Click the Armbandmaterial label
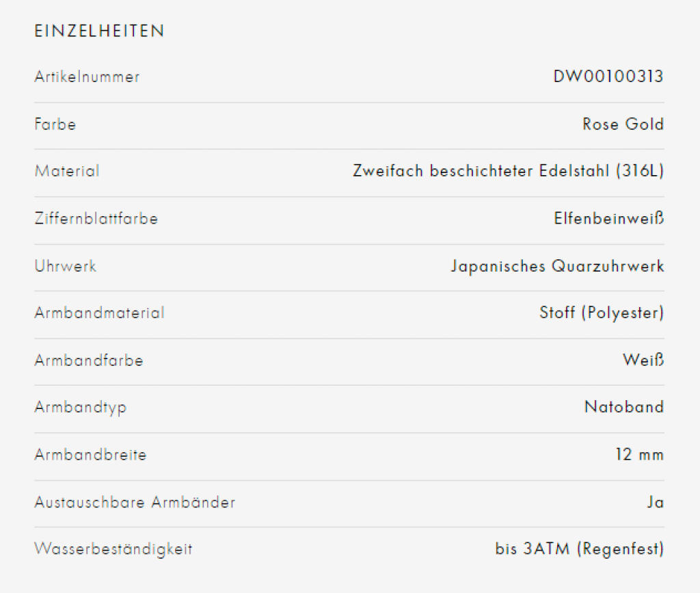The image size is (700, 593). pos(99,313)
